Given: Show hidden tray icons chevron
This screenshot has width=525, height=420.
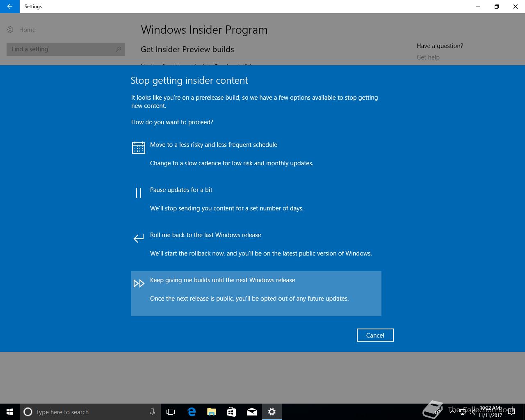Looking at the screenshot, I should pyautogui.click(x=452, y=411).
